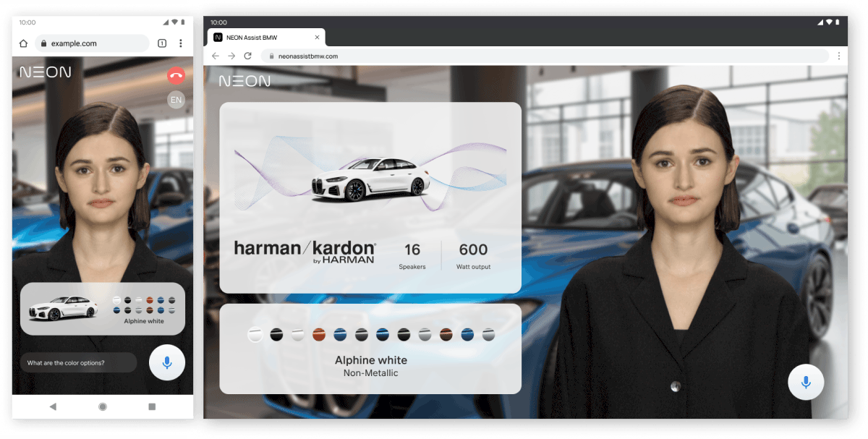Image resolution: width=868 pixels, height=439 pixels.
Task: Go forward in the tablet browser
Action: (x=231, y=56)
